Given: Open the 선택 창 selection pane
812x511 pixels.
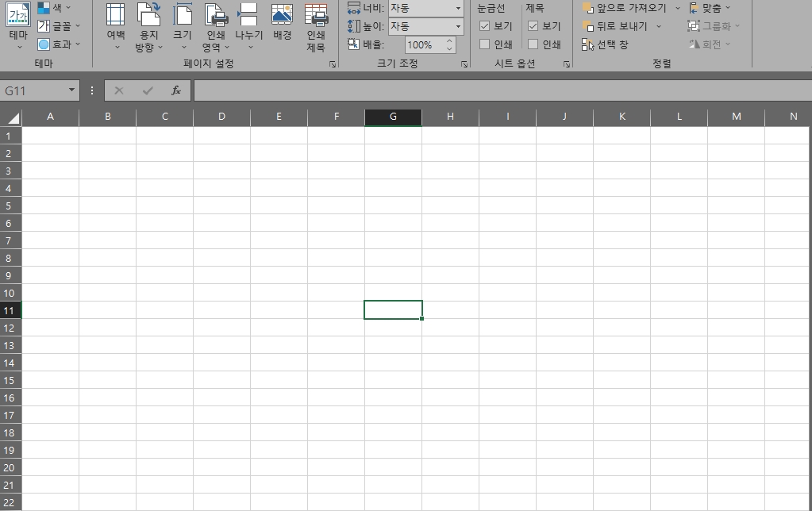Looking at the screenshot, I should click(x=605, y=44).
